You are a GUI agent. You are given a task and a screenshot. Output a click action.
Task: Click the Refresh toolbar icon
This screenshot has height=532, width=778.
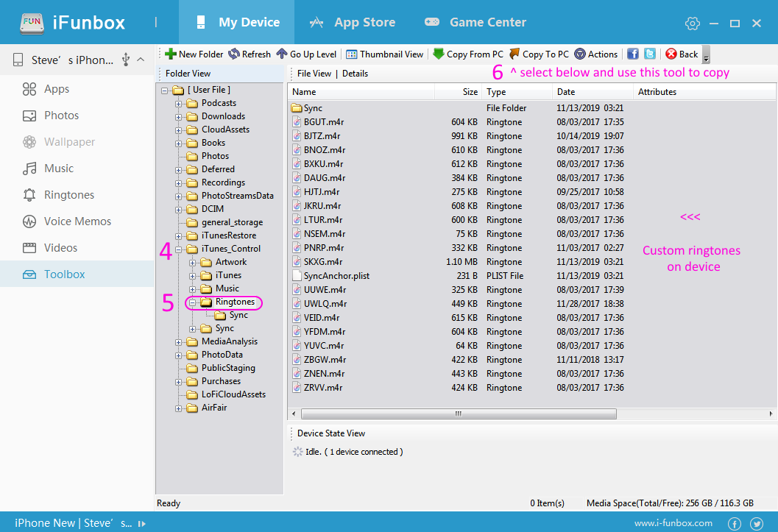point(234,54)
